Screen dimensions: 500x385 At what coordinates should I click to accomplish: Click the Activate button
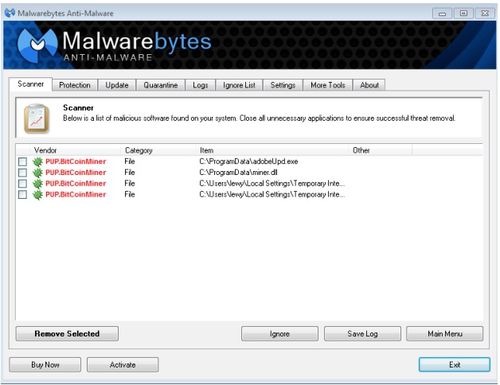(123, 365)
